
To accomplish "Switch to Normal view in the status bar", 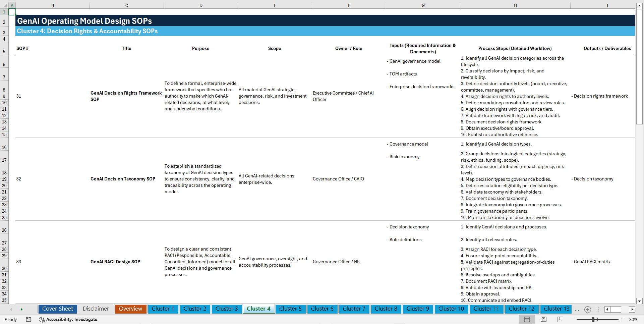I will 527,319.
